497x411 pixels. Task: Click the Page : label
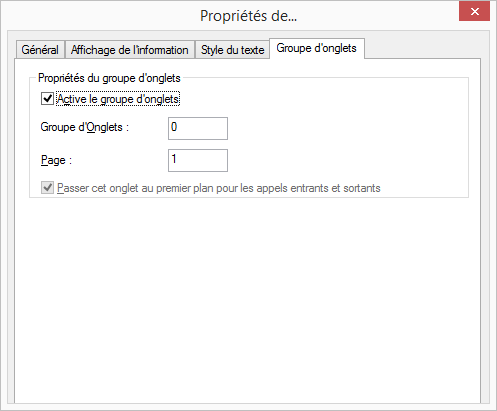(x=56, y=160)
